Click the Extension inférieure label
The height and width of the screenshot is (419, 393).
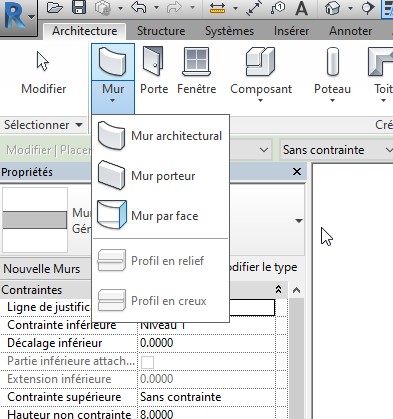[x=59, y=379]
